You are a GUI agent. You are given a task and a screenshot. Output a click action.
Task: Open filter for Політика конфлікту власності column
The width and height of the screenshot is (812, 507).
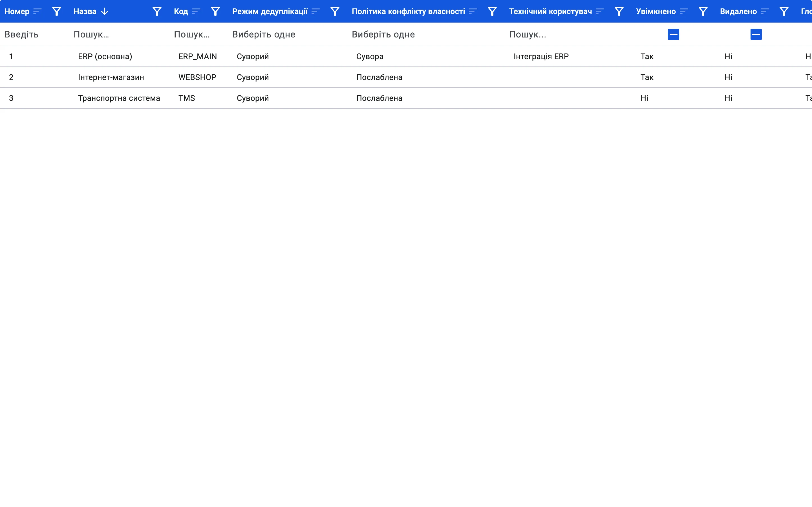[x=492, y=11]
